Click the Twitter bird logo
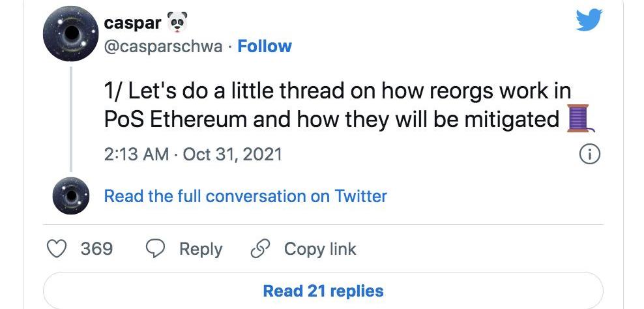 point(589,21)
